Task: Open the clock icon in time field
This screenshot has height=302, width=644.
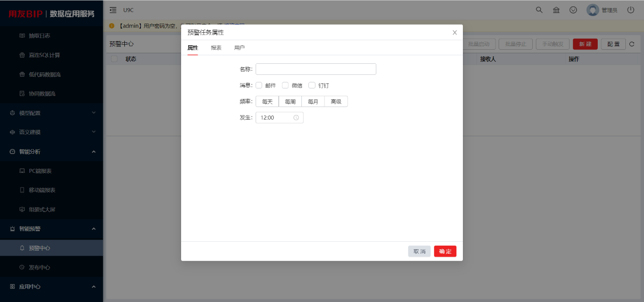Action: click(296, 118)
